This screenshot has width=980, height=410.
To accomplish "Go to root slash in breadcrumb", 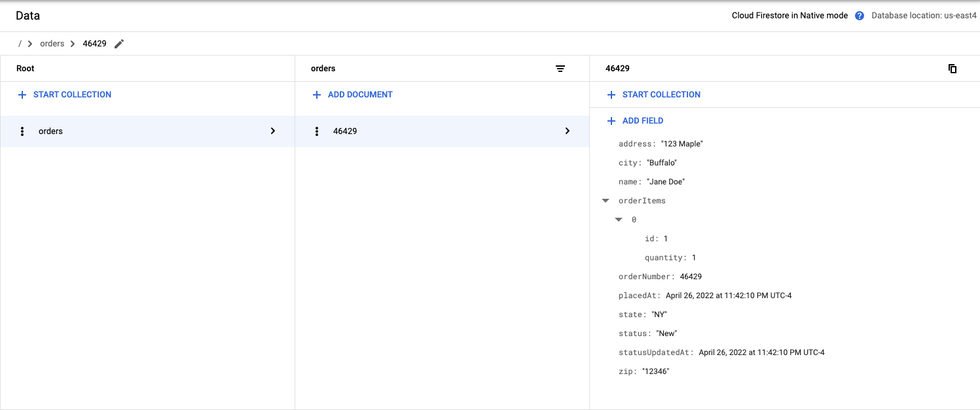I will pos(20,44).
